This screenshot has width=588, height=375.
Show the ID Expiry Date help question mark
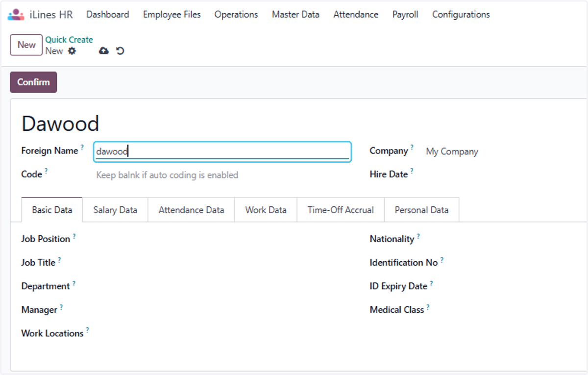tap(431, 283)
